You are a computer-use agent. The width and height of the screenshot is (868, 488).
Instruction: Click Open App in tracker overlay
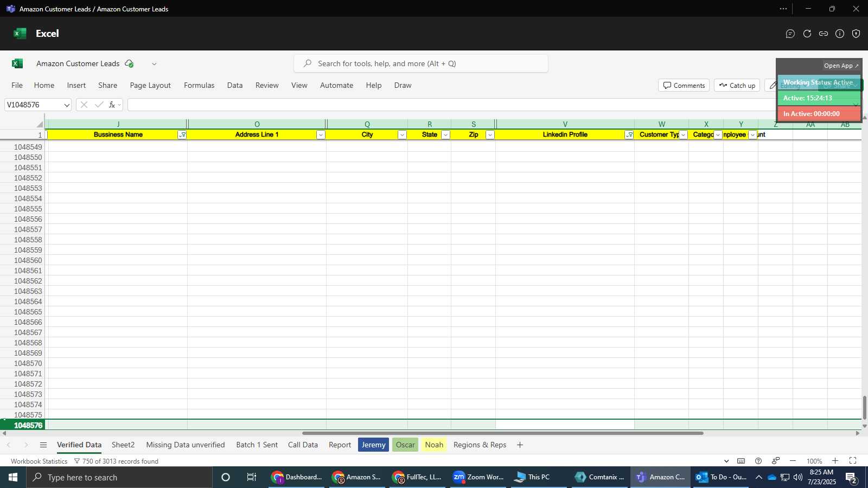tap(841, 66)
